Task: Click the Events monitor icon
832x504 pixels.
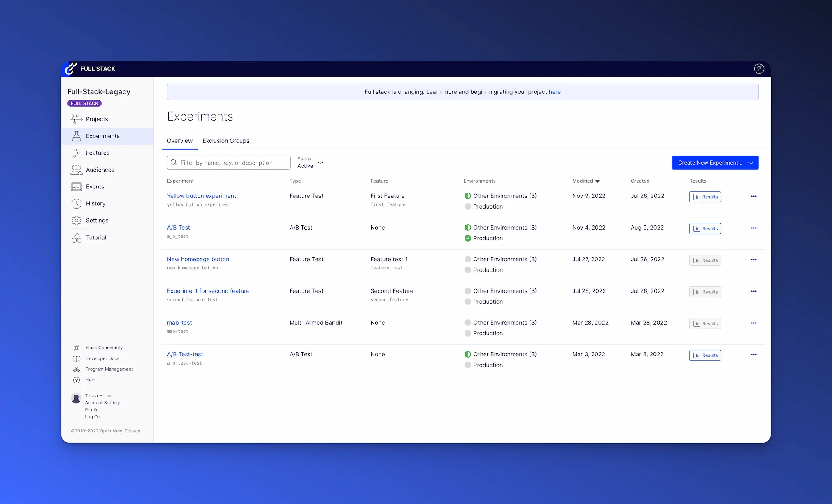Action: pos(77,187)
